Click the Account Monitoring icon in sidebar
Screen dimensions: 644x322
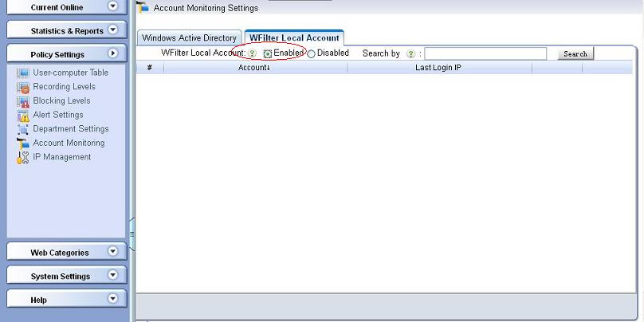23,143
